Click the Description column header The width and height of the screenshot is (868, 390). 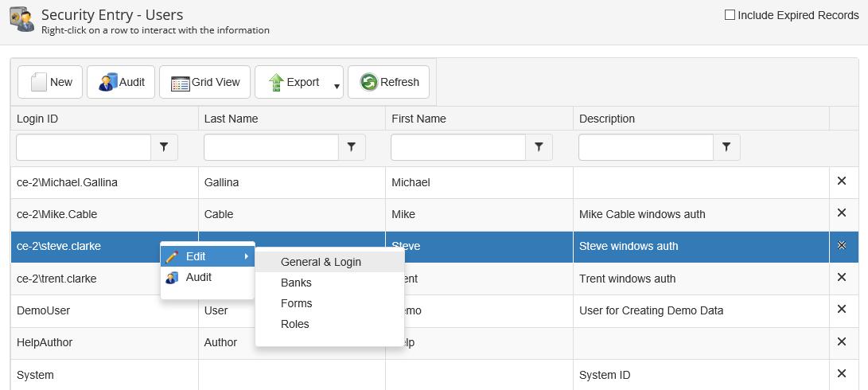(x=606, y=119)
